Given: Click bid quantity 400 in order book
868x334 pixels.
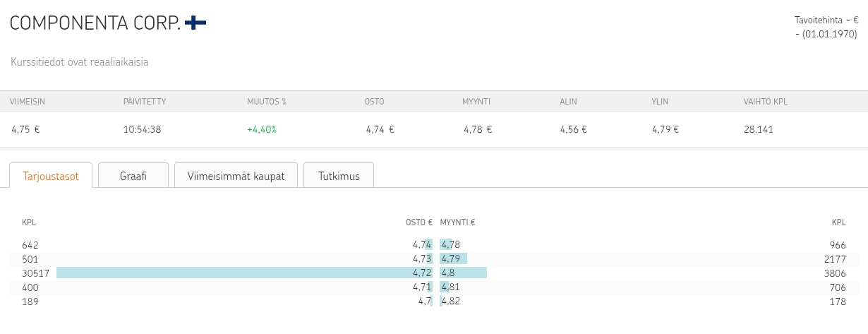Looking at the screenshot, I should click(x=30, y=287).
